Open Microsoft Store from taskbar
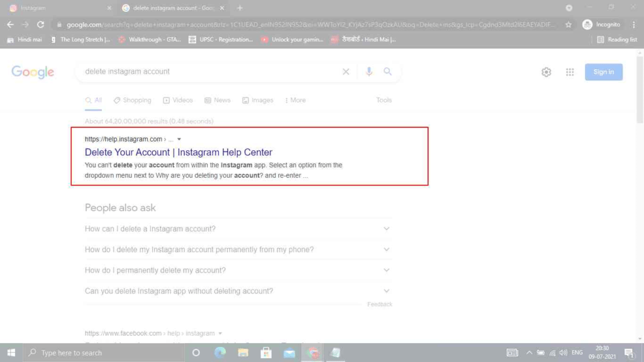The height and width of the screenshot is (362, 644). click(x=266, y=353)
